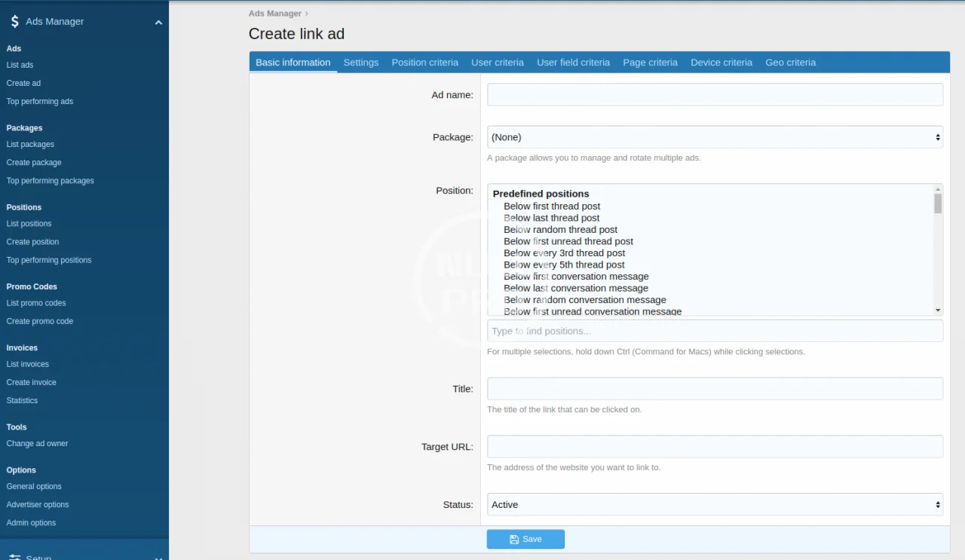Image resolution: width=965 pixels, height=560 pixels.
Task: Focus the Type to find positions search box
Action: (714, 331)
